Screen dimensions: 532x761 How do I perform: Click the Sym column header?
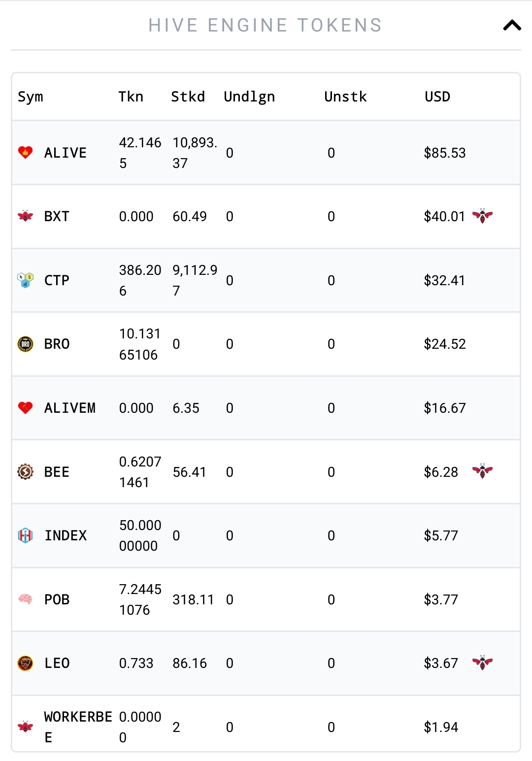point(31,97)
